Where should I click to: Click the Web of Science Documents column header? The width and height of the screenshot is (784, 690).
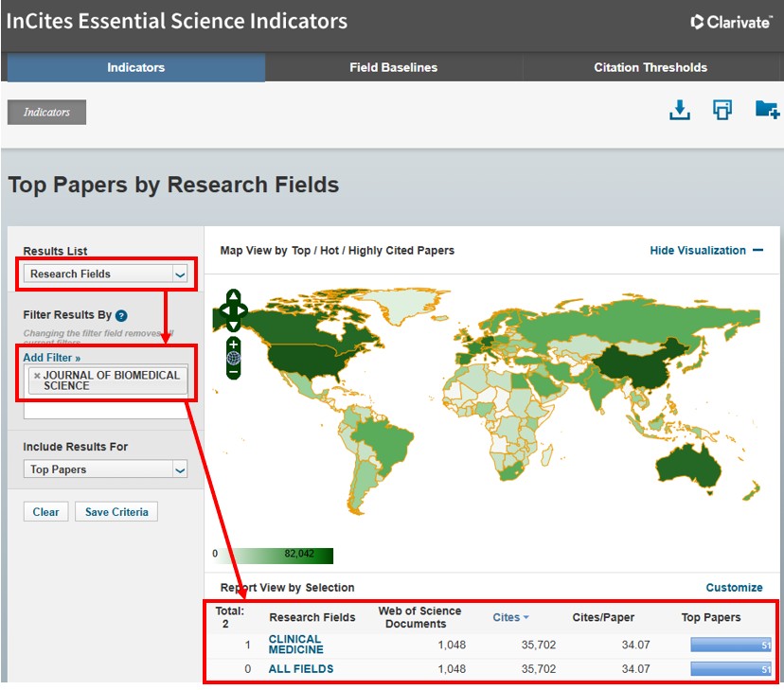[x=419, y=617]
